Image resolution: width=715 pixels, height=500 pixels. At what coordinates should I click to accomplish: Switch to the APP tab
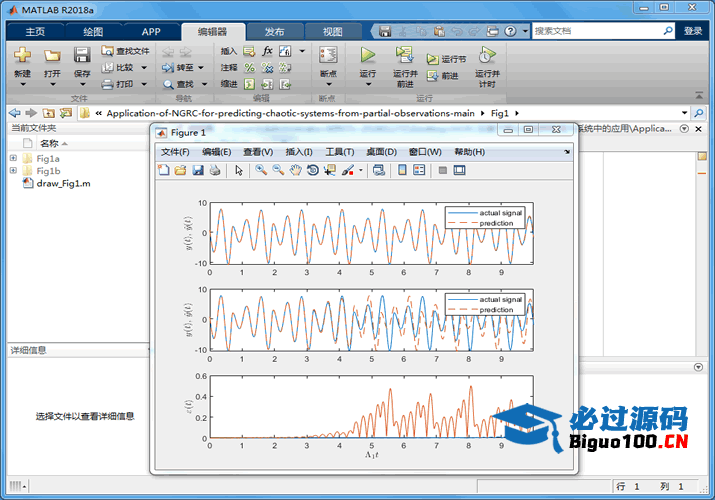(151, 31)
